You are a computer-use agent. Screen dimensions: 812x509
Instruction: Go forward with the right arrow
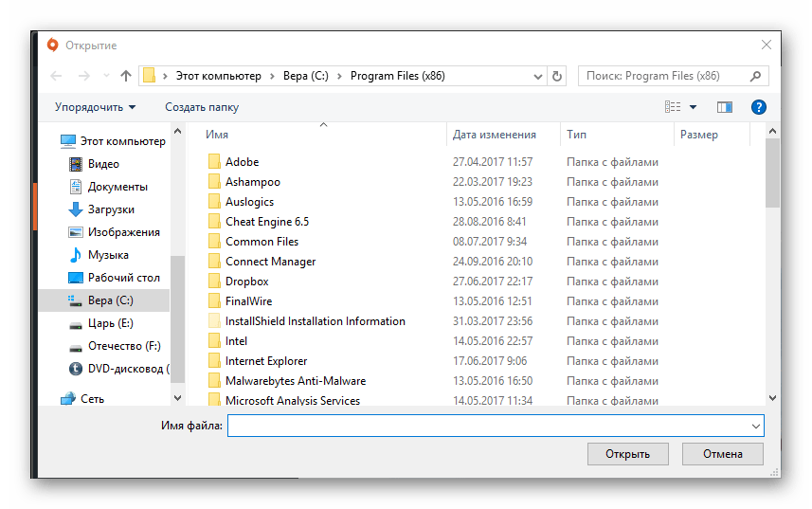tap(84, 76)
